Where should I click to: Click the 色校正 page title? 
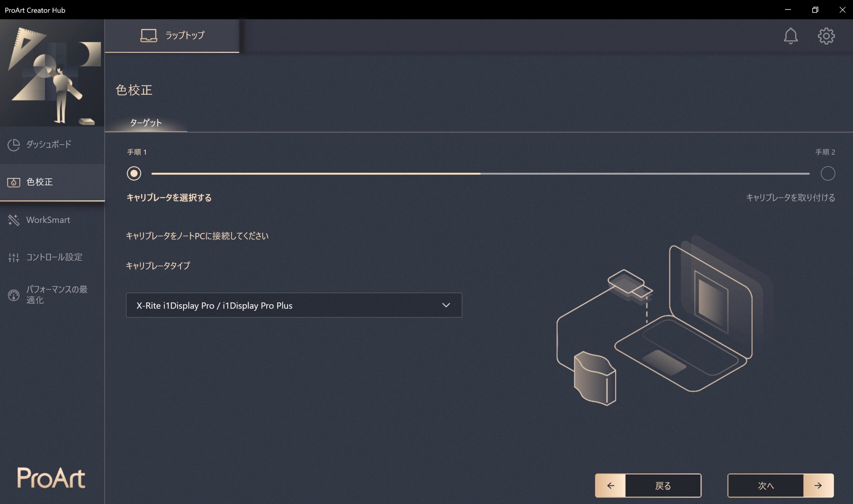coord(134,90)
